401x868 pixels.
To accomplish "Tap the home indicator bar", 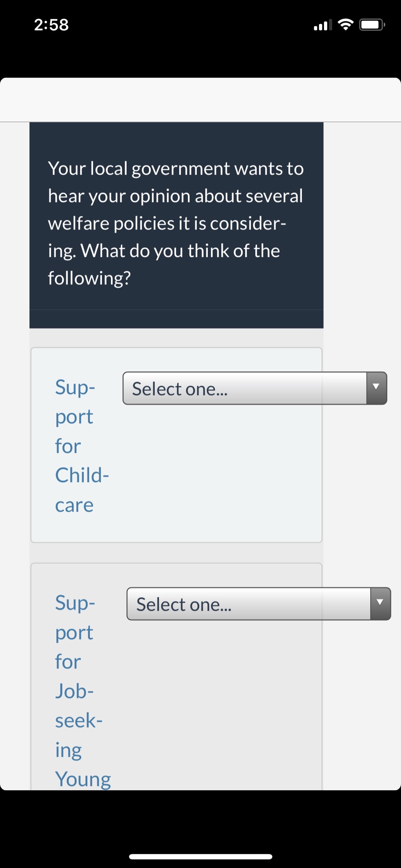I will 200,857.
